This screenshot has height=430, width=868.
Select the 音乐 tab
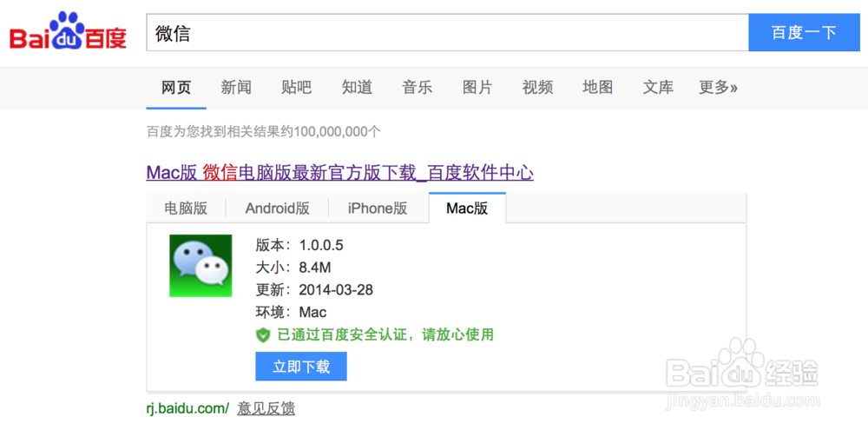coord(418,87)
